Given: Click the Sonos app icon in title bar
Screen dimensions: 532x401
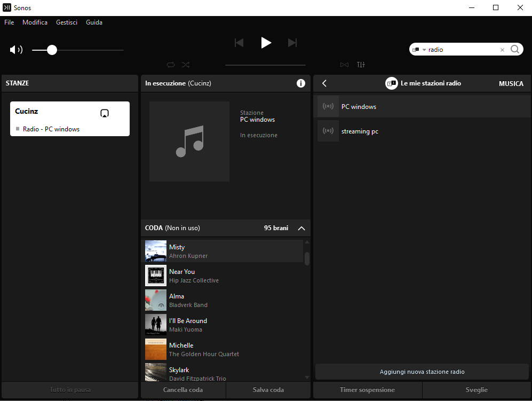Looking at the screenshot, I should click(x=7, y=7).
